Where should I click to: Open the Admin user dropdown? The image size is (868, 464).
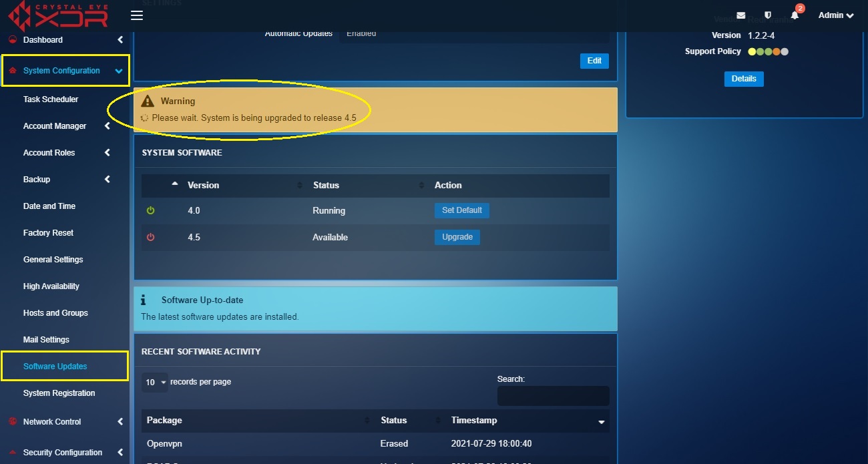836,15
